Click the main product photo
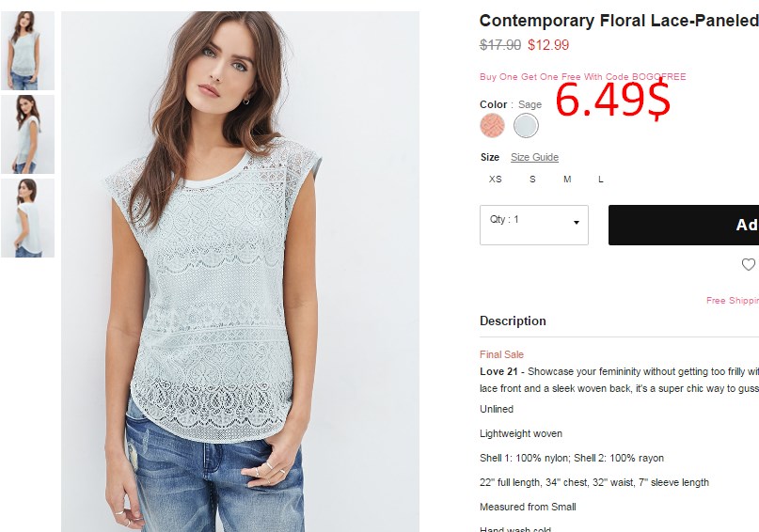 [x=240, y=272]
